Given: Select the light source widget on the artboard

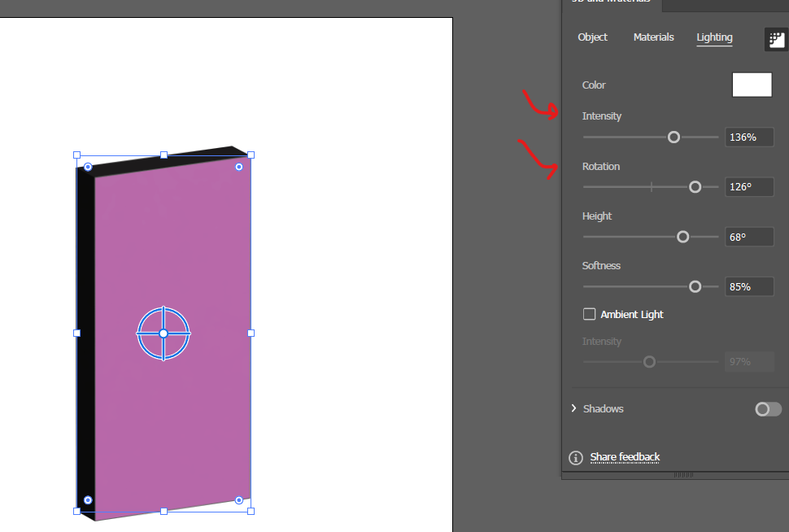Looking at the screenshot, I should pyautogui.click(x=164, y=334).
